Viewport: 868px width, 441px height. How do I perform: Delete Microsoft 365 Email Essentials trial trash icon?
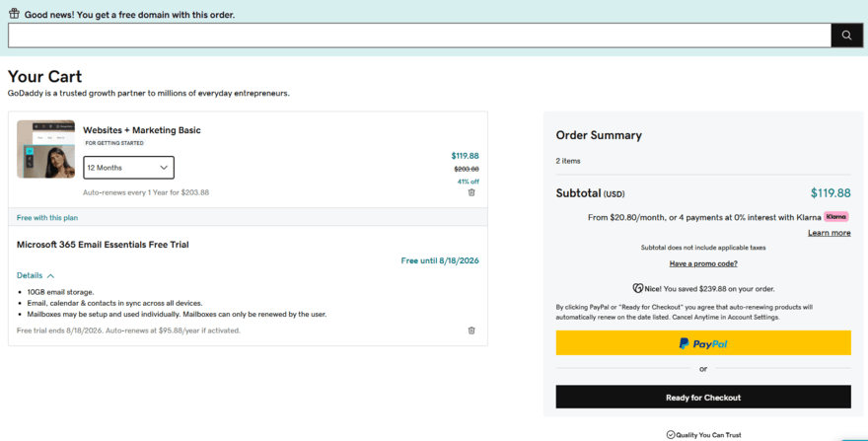coord(471,331)
